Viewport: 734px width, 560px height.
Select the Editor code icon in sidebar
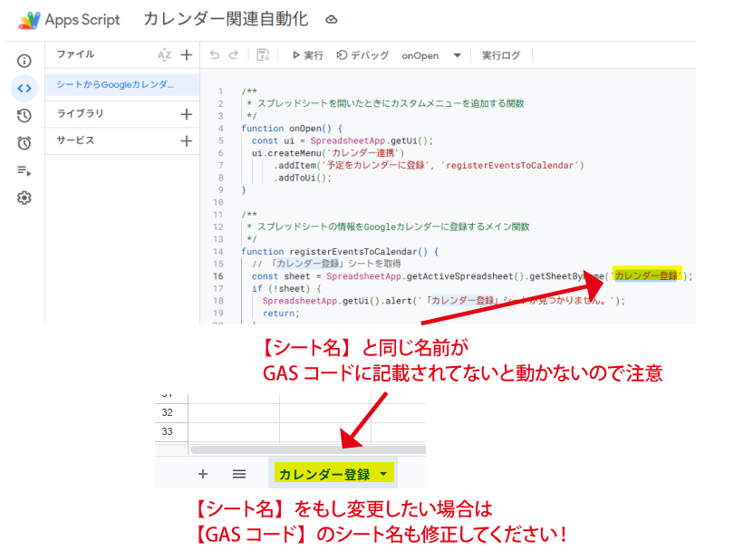tap(24, 88)
